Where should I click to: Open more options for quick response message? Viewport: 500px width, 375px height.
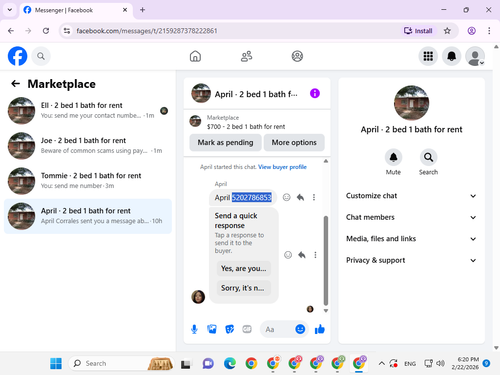coord(315,255)
